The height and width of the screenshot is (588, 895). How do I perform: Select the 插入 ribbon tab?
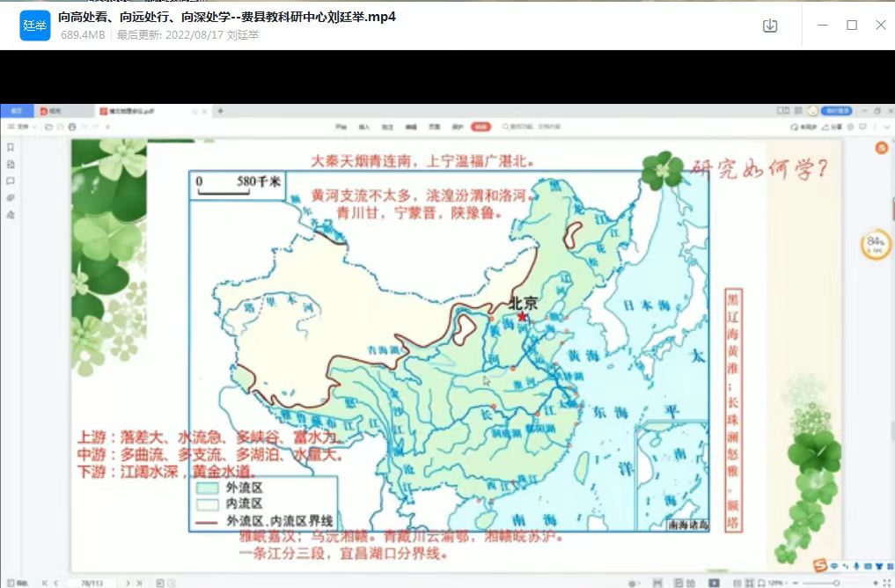[x=363, y=127]
